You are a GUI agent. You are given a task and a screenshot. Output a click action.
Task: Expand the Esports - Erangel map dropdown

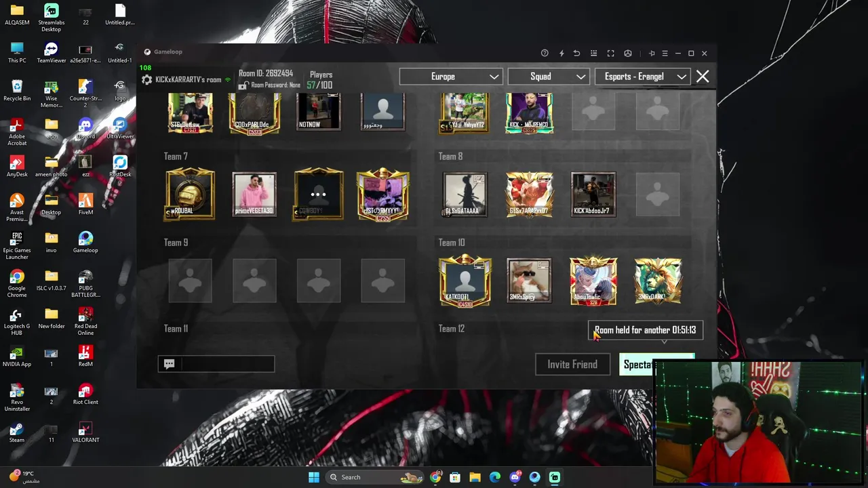click(642, 77)
